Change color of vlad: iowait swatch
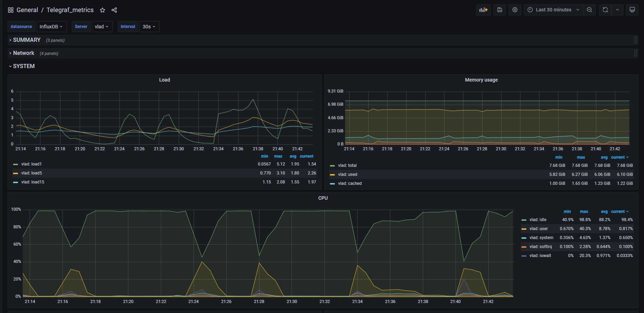Image resolution: width=644 pixels, height=313 pixels. tap(524, 256)
